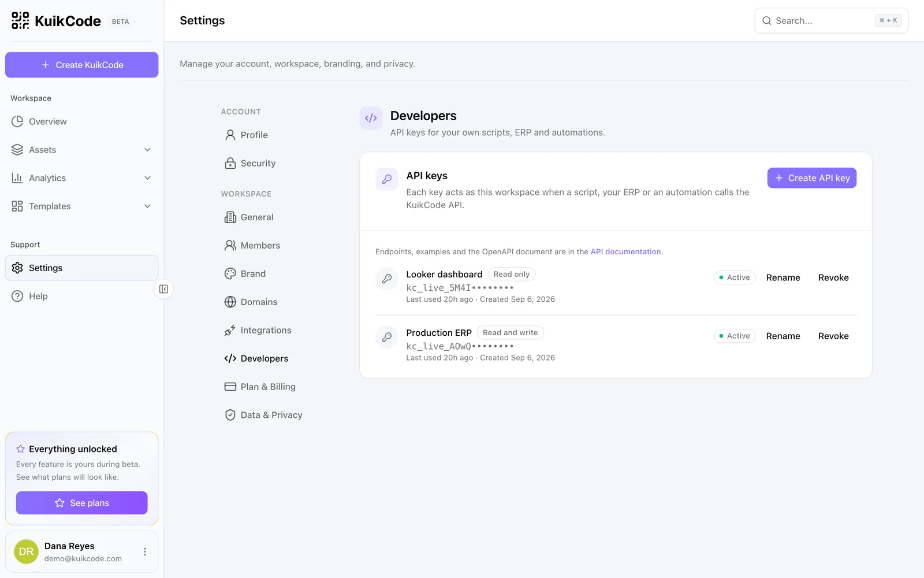Click the Production ERP key icon
924x578 pixels.
(387, 337)
